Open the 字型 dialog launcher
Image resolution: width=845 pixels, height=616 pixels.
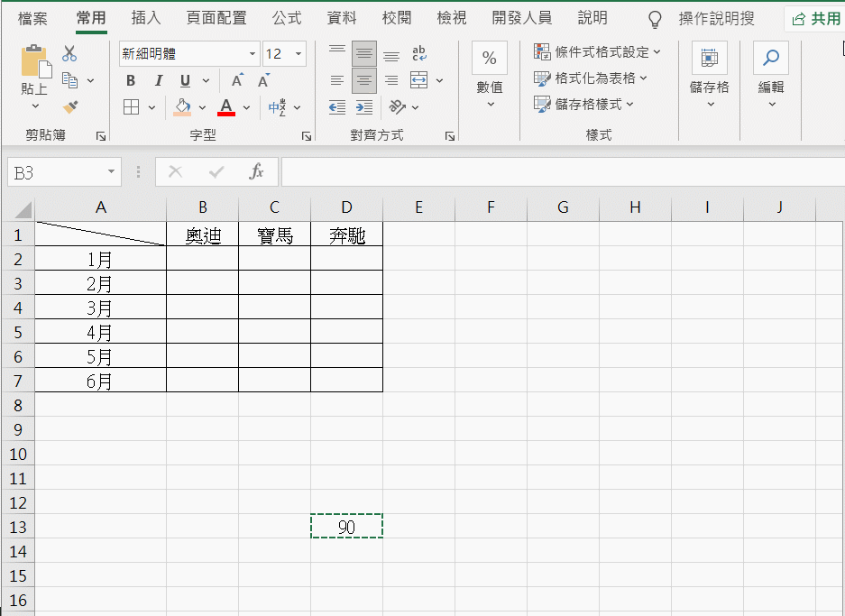point(307,136)
